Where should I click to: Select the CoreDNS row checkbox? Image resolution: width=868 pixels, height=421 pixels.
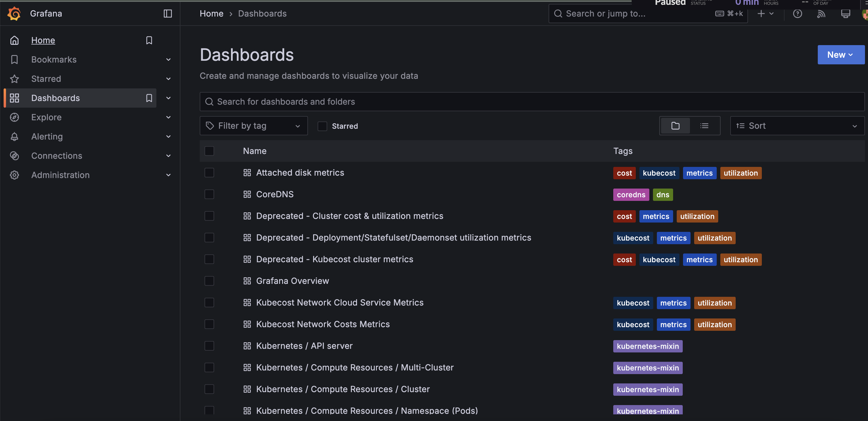pos(209,194)
